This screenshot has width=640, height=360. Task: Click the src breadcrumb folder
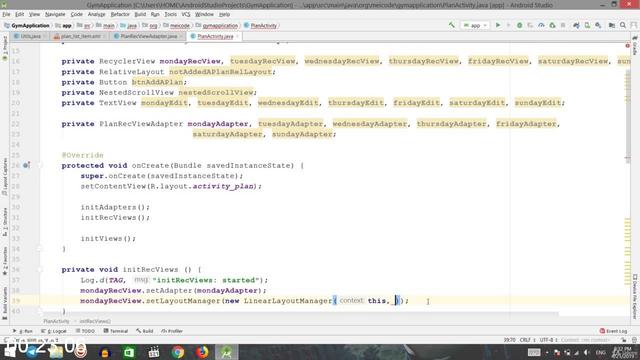click(84, 25)
